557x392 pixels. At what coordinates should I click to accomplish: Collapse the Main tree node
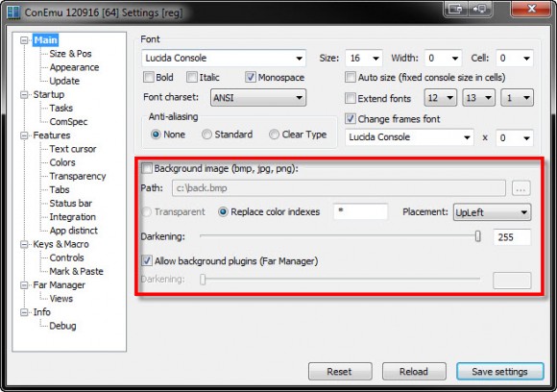(x=24, y=40)
